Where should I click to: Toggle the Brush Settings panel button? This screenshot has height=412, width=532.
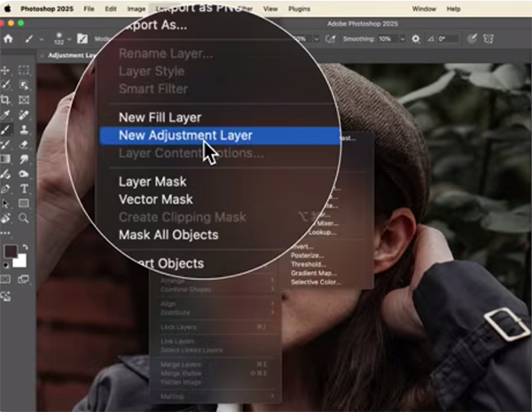tap(82, 39)
